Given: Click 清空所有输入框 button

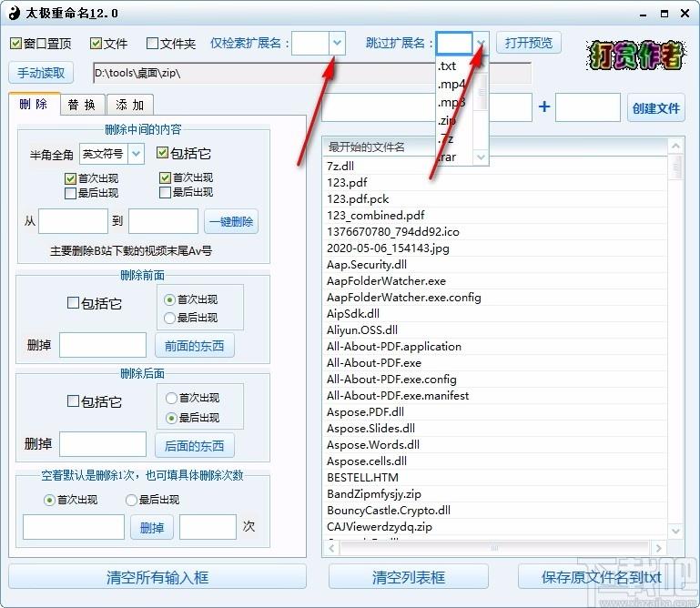Looking at the screenshot, I should click(x=157, y=577).
